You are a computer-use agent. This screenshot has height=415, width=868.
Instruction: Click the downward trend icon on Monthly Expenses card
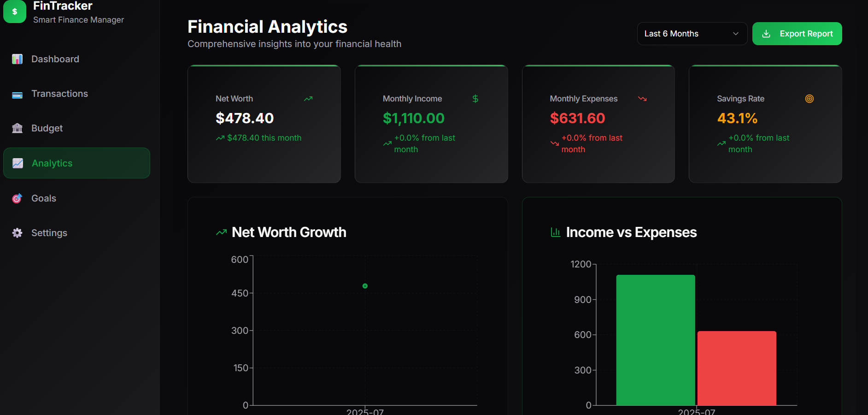pyautogui.click(x=642, y=98)
